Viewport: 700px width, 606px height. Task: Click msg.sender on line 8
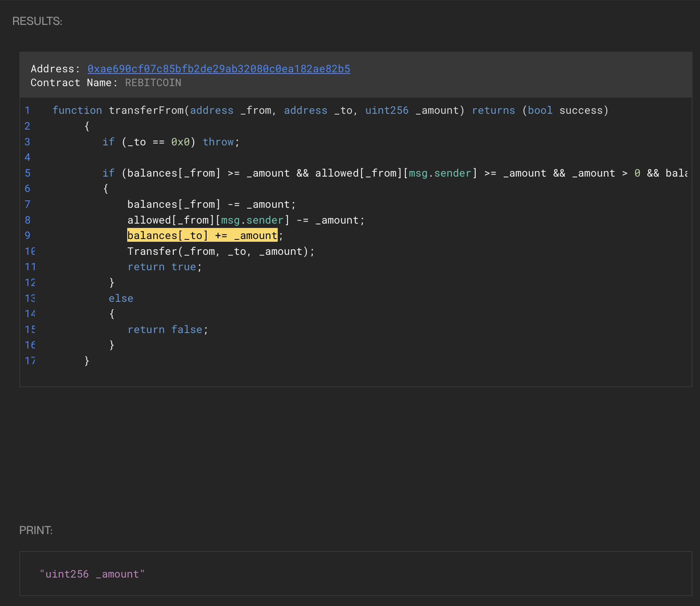coord(252,220)
